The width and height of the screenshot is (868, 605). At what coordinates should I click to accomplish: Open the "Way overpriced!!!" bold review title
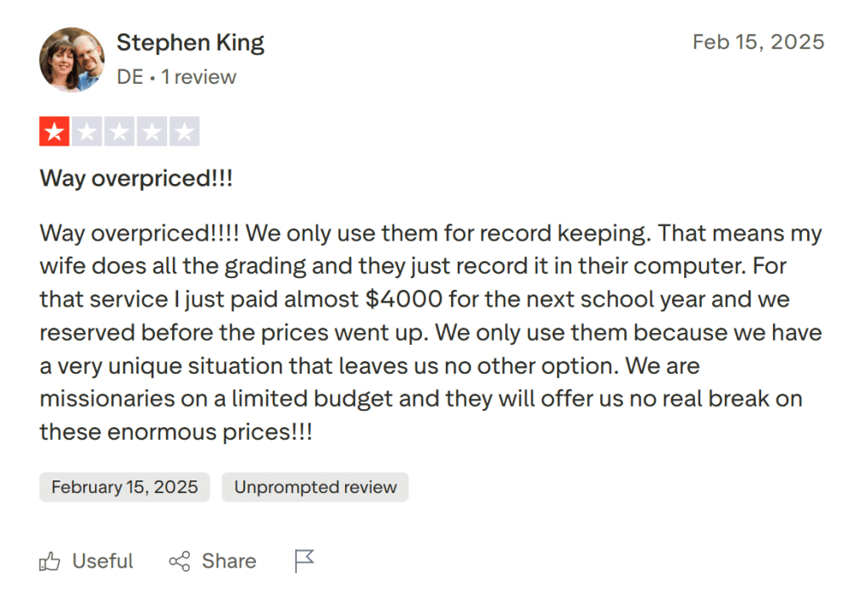(x=136, y=179)
